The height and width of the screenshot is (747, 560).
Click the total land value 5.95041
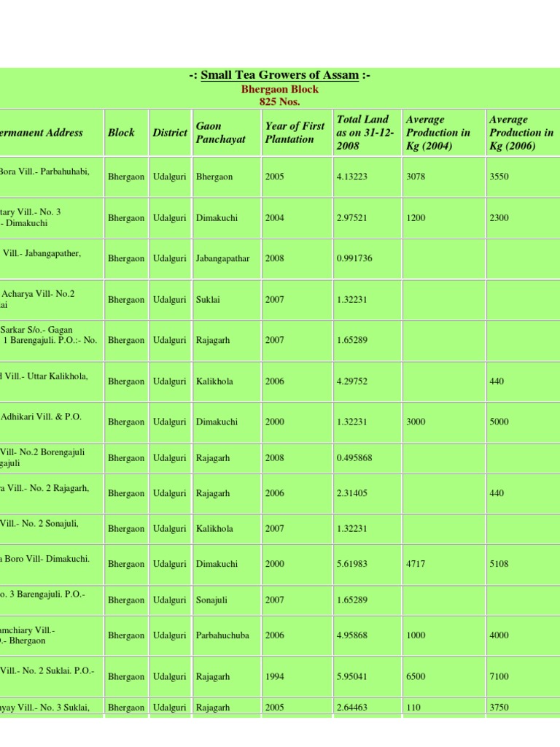pyautogui.click(x=352, y=676)
